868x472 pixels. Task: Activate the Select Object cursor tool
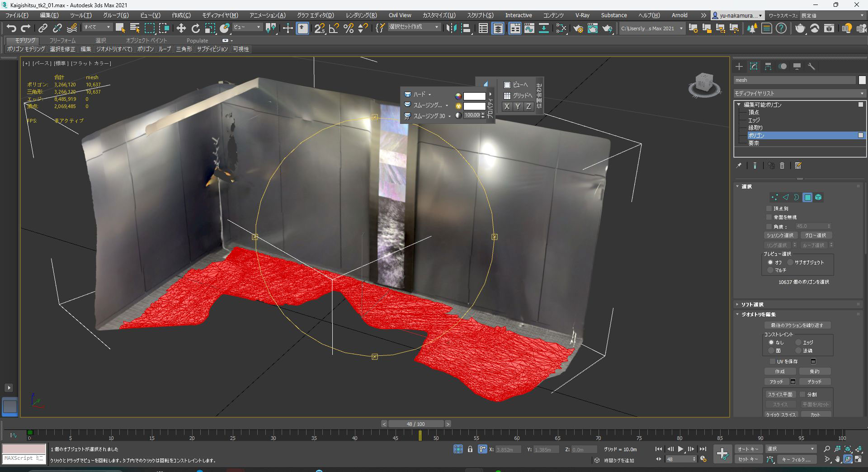(120, 28)
